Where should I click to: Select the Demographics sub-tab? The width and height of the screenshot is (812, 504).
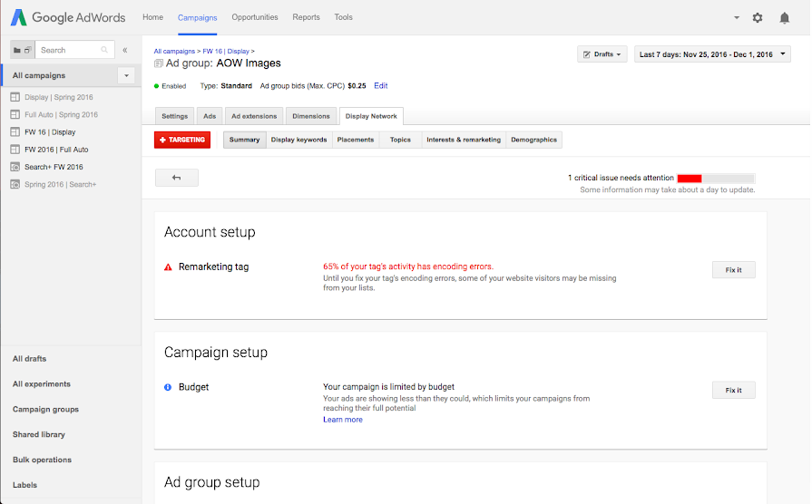pyautogui.click(x=533, y=140)
